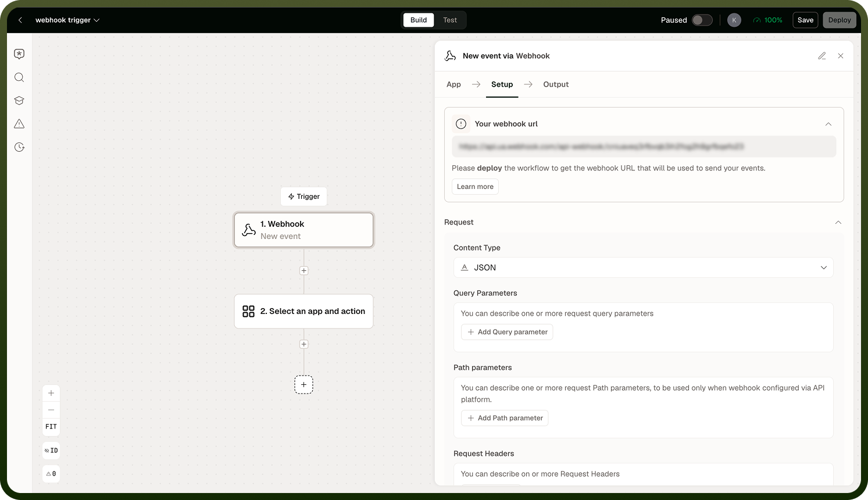The width and height of the screenshot is (868, 500).
Task: Click the New event via Webhook title
Action: (x=506, y=56)
